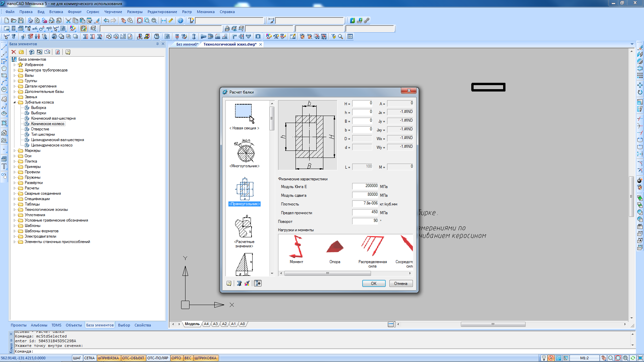This screenshot has height=362, width=644.
Task: Expand the Электродвигатели folder
Action: [x=14, y=236]
